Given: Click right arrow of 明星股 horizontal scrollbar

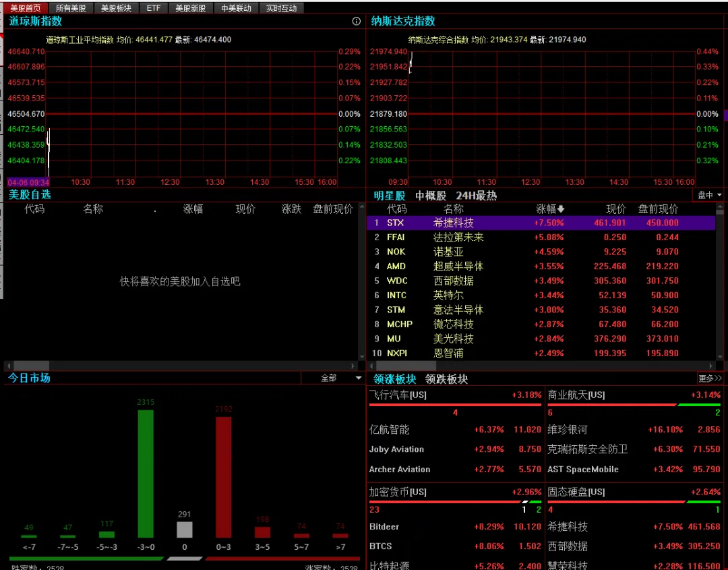Looking at the screenshot, I should point(711,366).
